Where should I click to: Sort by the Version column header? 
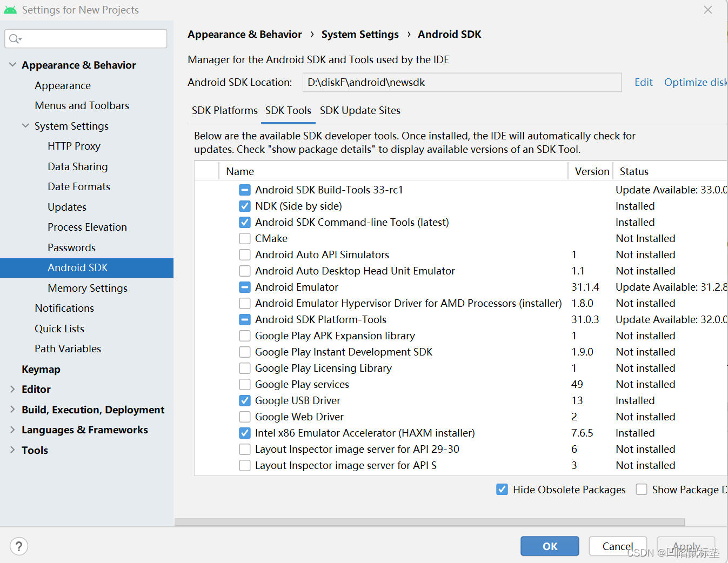pos(591,171)
